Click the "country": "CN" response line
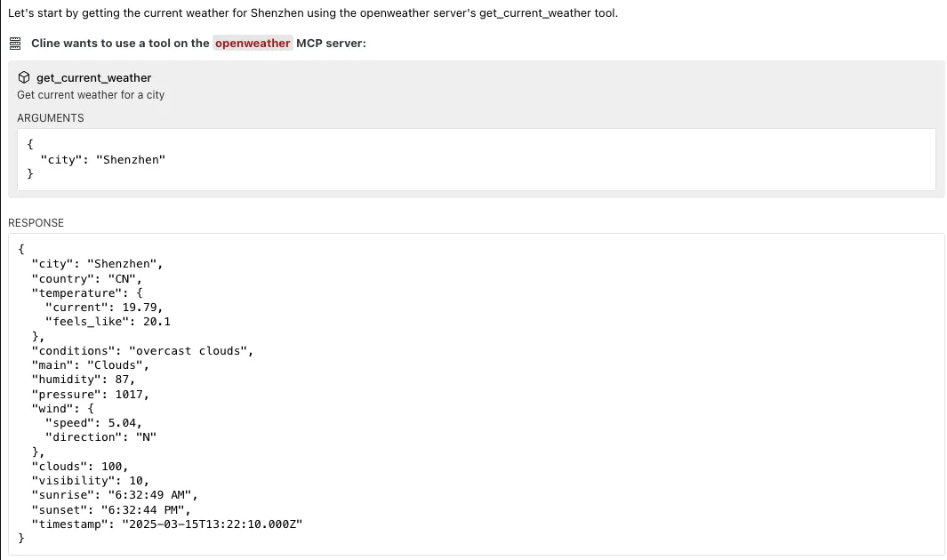Screen dimensions: 947x560 tap(86, 279)
